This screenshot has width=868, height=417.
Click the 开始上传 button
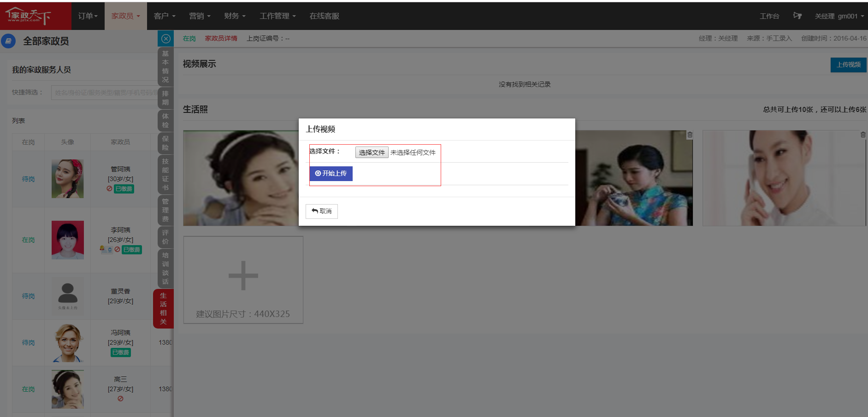pos(331,174)
